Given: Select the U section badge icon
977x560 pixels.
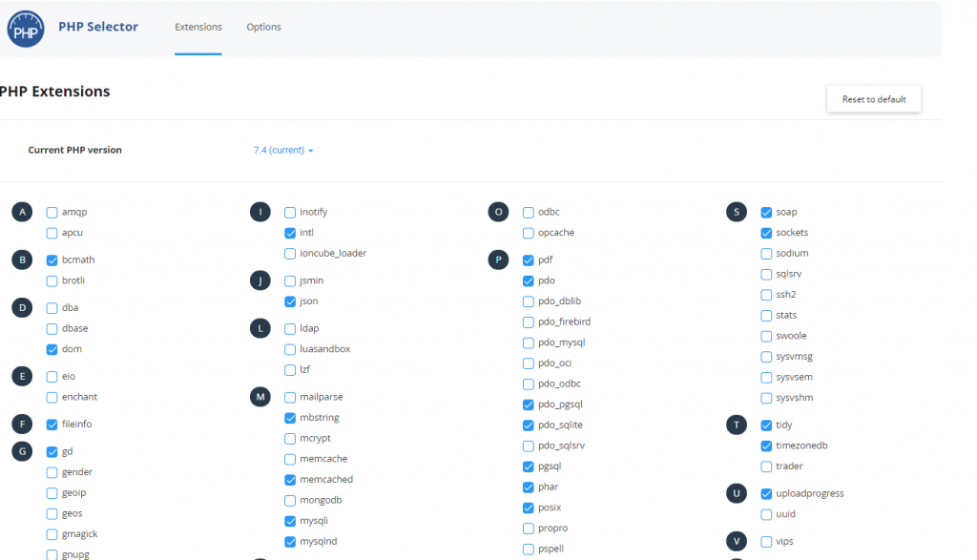Looking at the screenshot, I should click(736, 493).
